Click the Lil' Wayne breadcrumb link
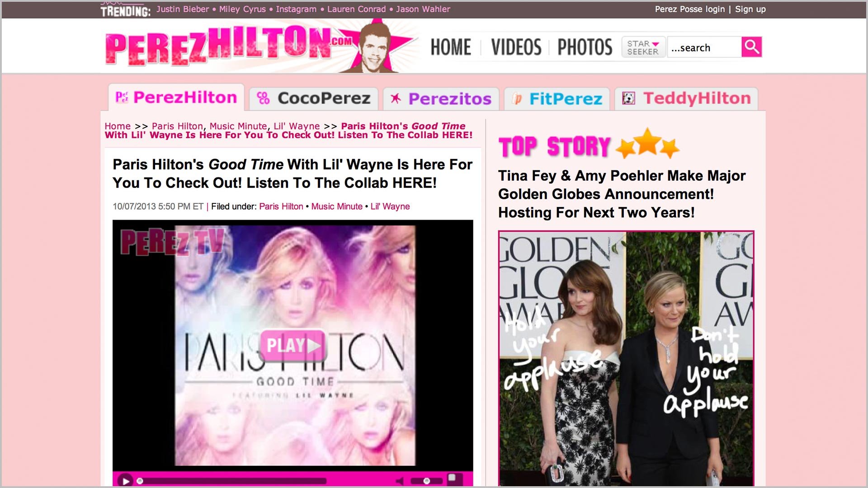 point(297,126)
